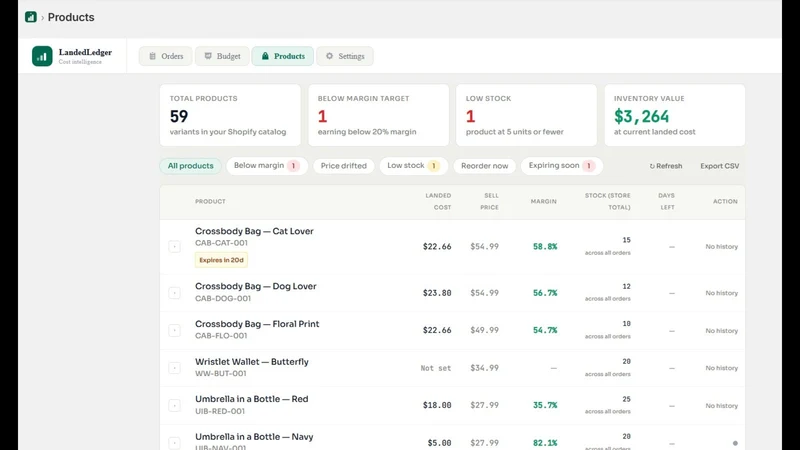Expand the Umbrella in a Bottle Red row
Image resolution: width=800 pixels, height=450 pixels.
click(174, 406)
